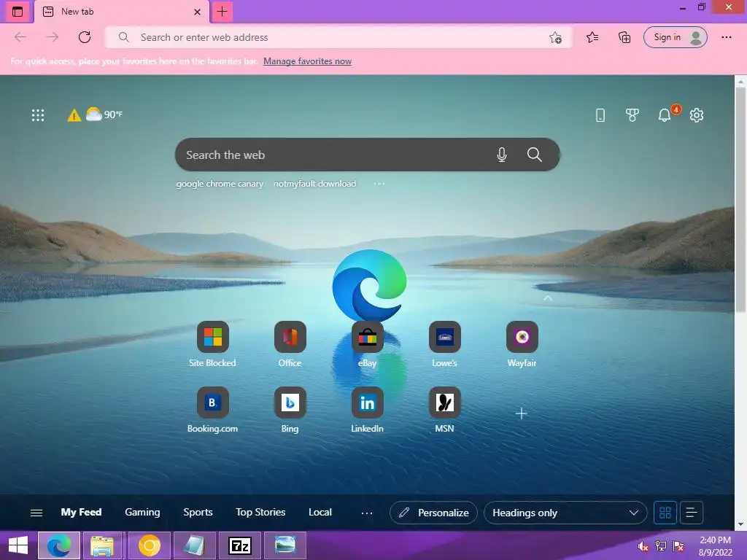Switch to the Local tab
747x560 pixels.
(x=320, y=513)
